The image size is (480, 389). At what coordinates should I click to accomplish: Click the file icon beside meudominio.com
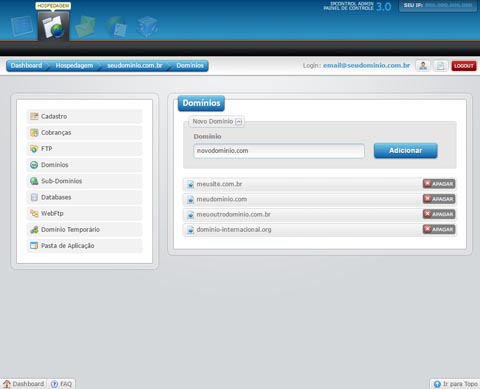coord(190,199)
